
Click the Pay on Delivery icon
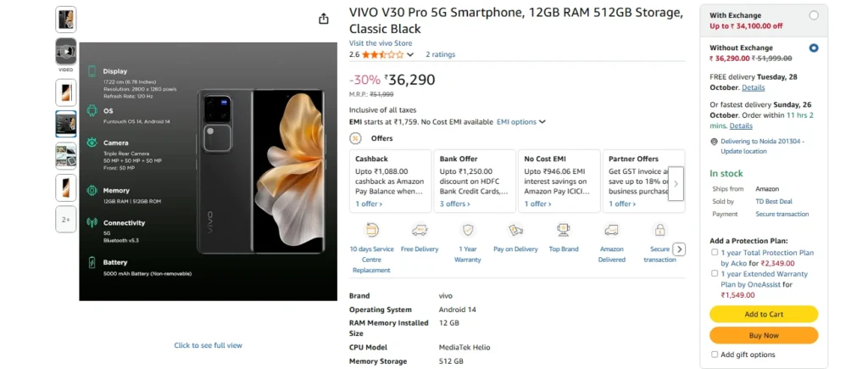pyautogui.click(x=515, y=231)
